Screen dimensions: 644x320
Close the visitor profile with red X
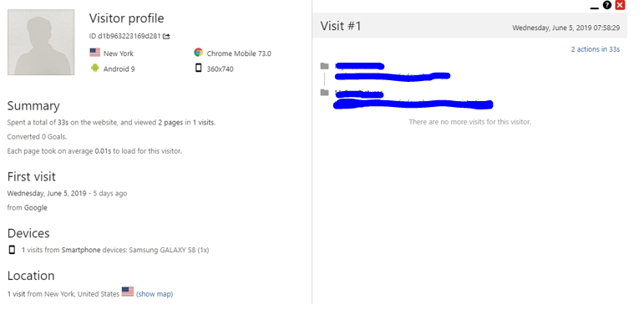[620, 5]
